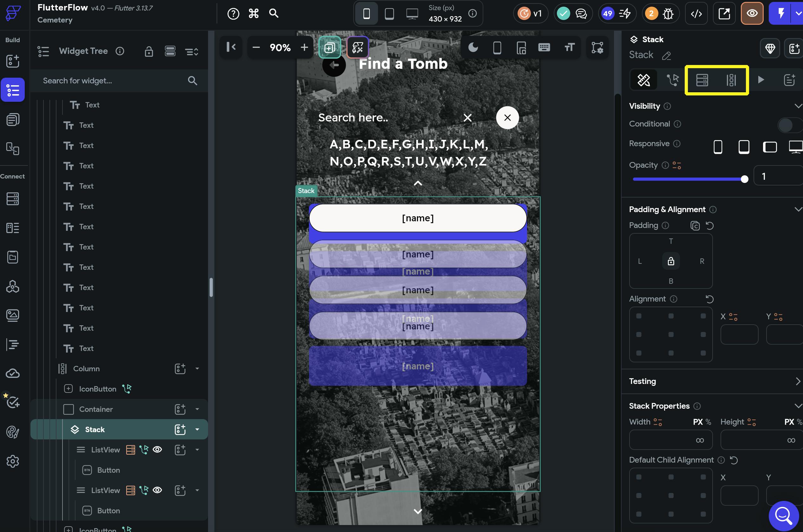Screen dimensions: 803x532
Task: Collapse the Stack Properties section
Action: click(798, 406)
